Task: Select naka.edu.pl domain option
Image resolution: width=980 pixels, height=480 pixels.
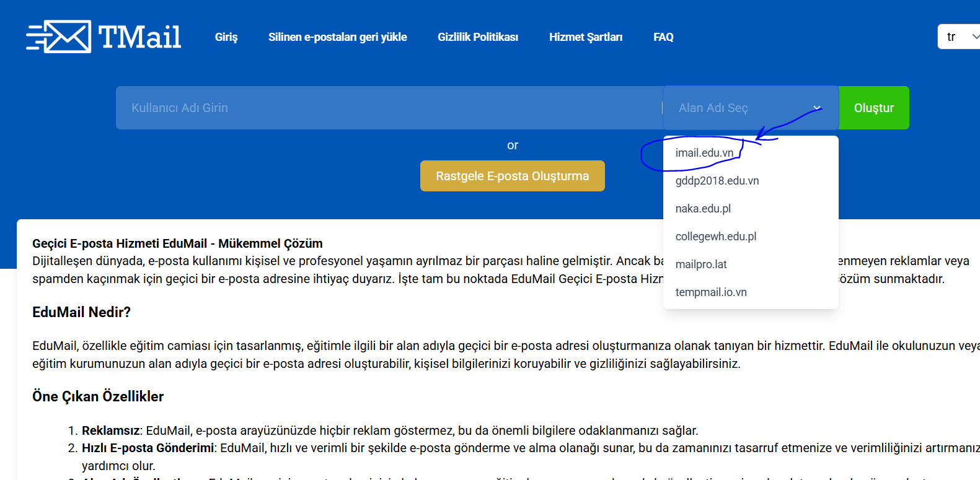Action: pyautogui.click(x=751, y=209)
